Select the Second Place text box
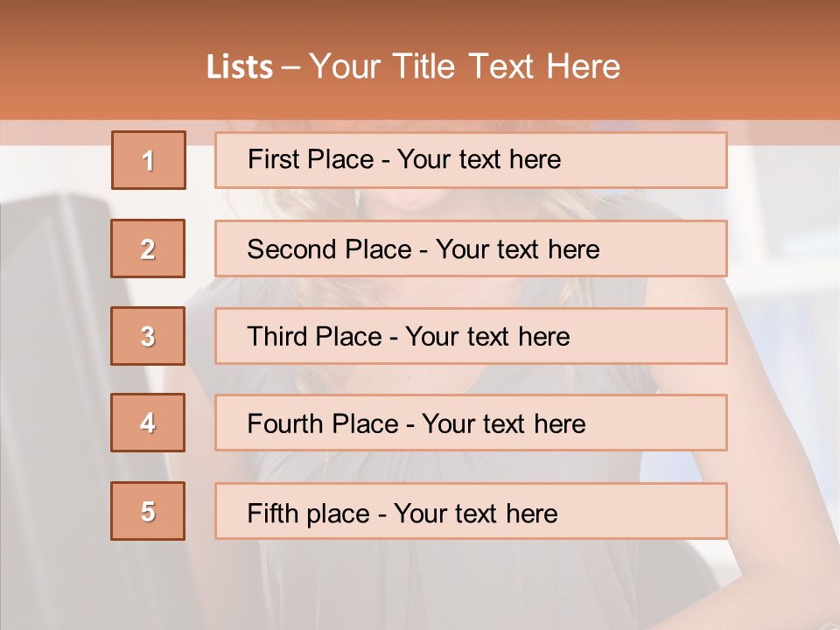This screenshot has width=840, height=630. 471,248
